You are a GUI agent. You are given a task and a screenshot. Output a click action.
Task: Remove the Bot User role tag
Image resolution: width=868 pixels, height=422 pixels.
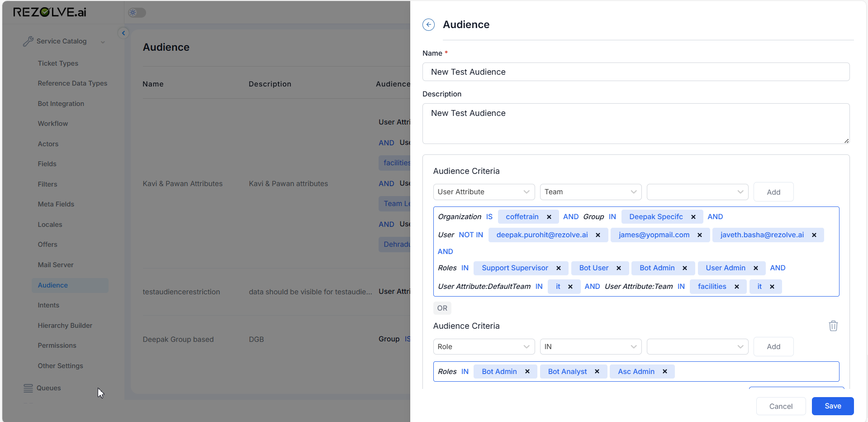coord(619,268)
